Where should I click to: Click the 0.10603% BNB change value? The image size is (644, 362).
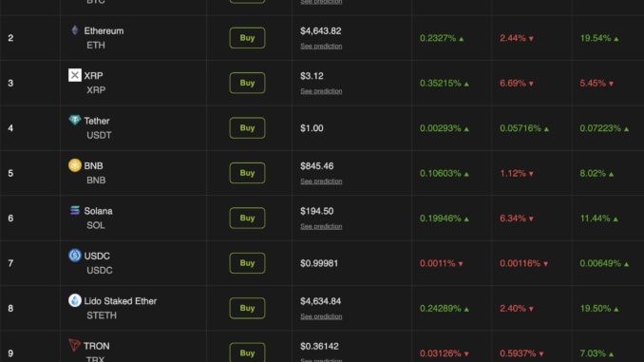click(x=441, y=173)
